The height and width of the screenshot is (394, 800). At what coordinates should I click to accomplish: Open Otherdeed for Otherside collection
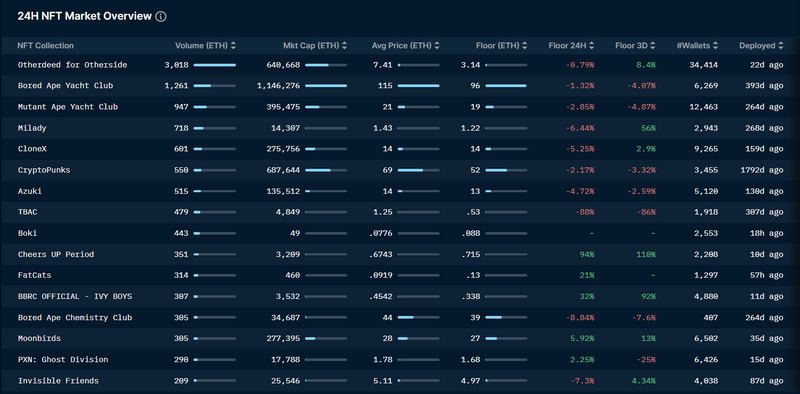tap(72, 65)
